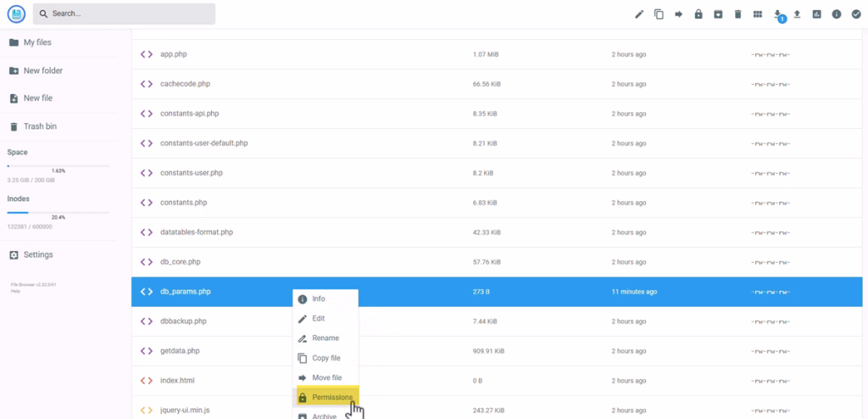The image size is (868, 419).
Task: Click the pencil Edit icon in top toolbar
Action: (639, 14)
